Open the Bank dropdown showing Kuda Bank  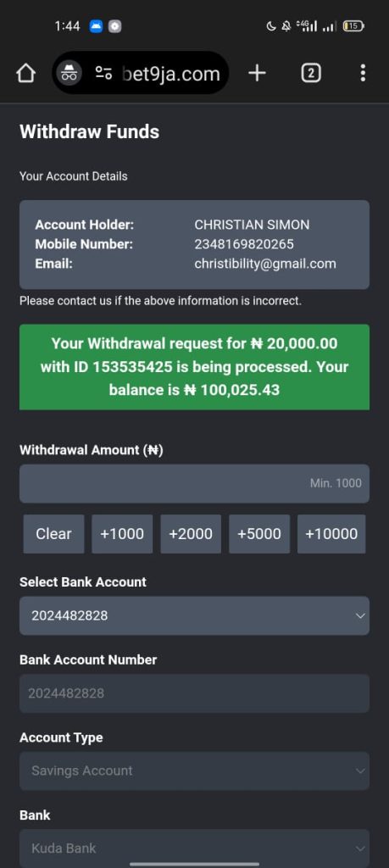pyautogui.click(x=194, y=848)
